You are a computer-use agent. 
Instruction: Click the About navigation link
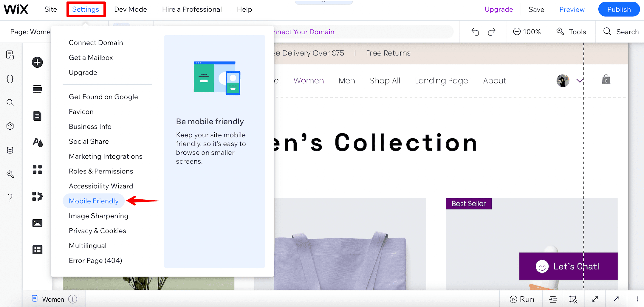point(495,81)
